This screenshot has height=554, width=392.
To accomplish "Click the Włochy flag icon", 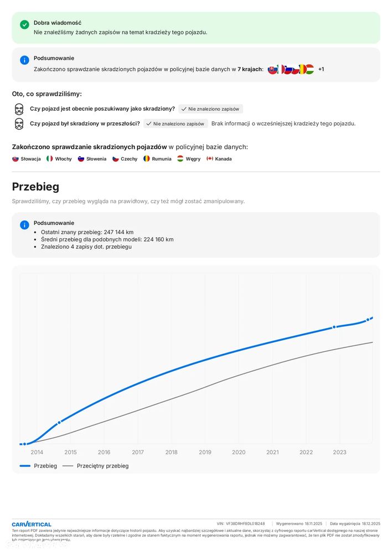I will coord(49,159).
